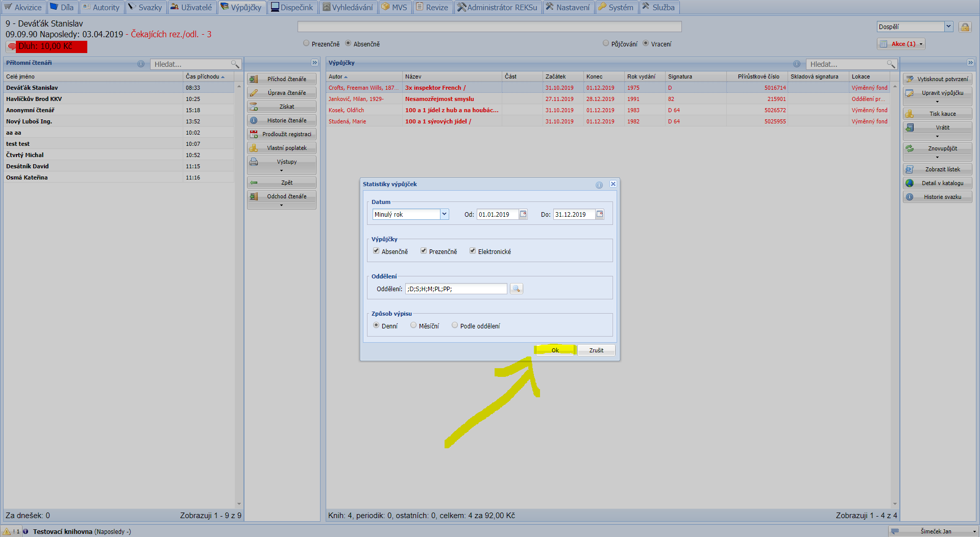
Task: Open Uživatelé tab
Action: click(x=191, y=7)
